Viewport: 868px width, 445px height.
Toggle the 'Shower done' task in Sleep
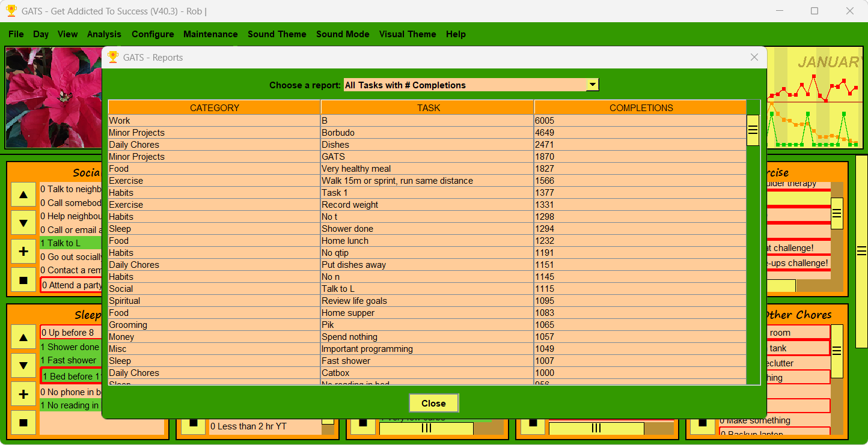point(69,347)
